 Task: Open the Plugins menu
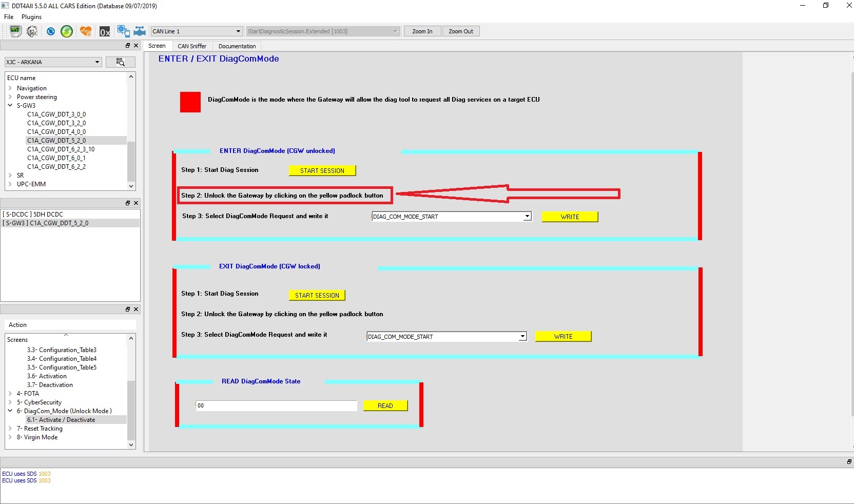coord(31,17)
